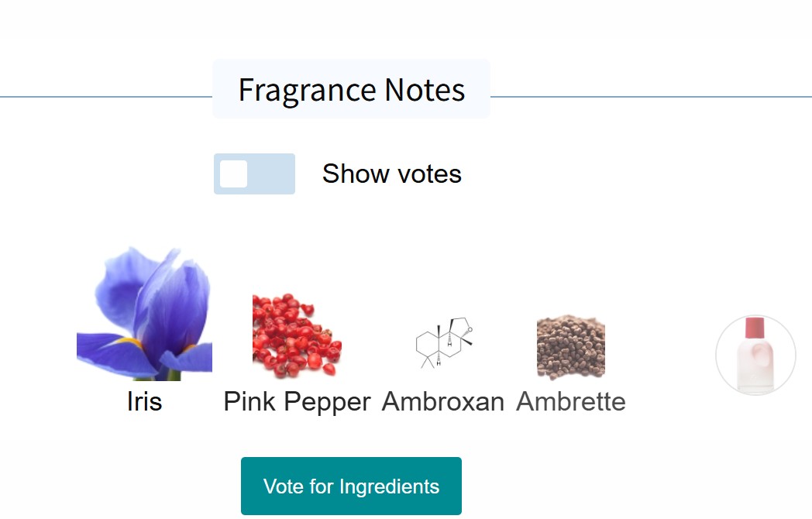Pick the brown seed pile picture

coord(571,348)
